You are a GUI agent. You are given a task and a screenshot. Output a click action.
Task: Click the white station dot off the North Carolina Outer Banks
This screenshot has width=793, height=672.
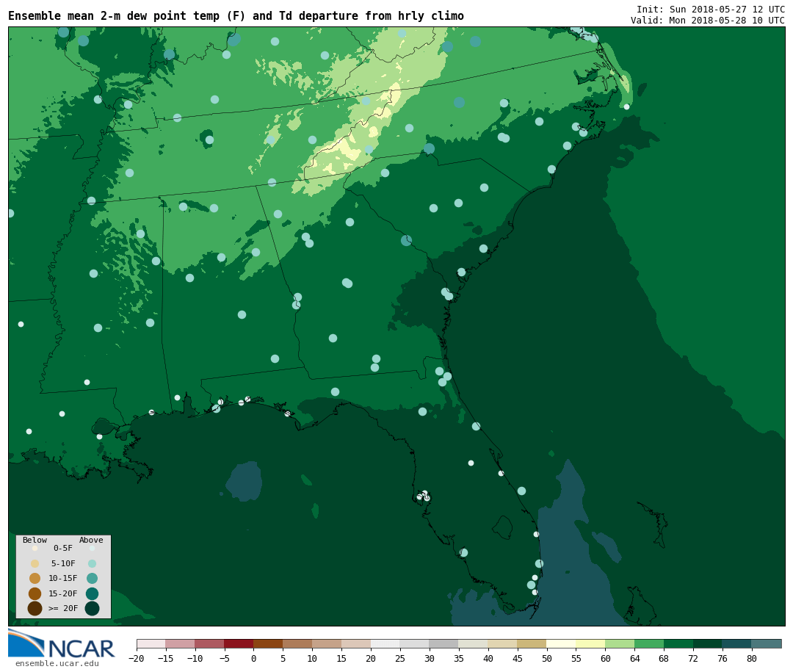click(x=626, y=106)
